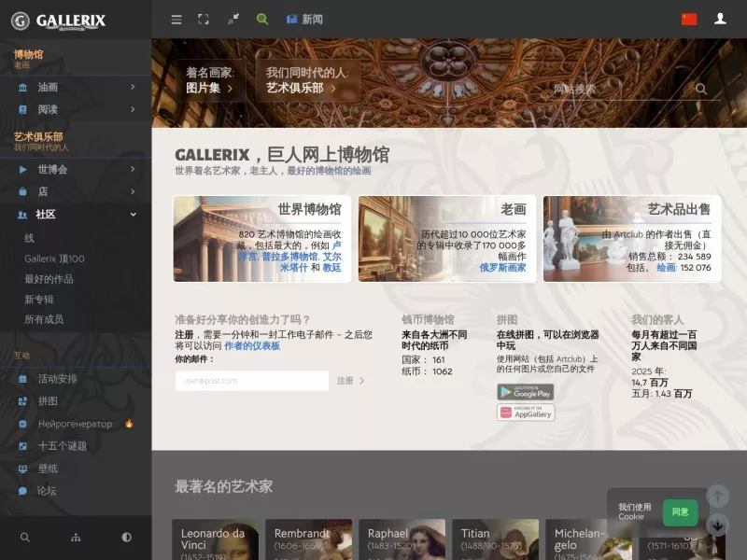The image size is (747, 560).
Task: Click the search magnifier in banner
Action: 701,89
